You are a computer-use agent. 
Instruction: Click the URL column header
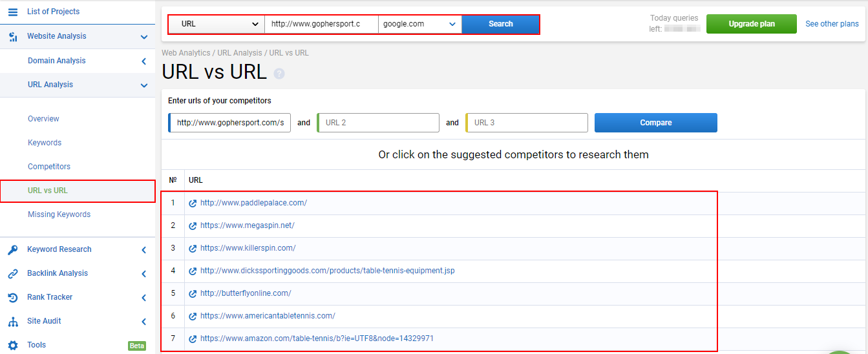pyautogui.click(x=195, y=180)
